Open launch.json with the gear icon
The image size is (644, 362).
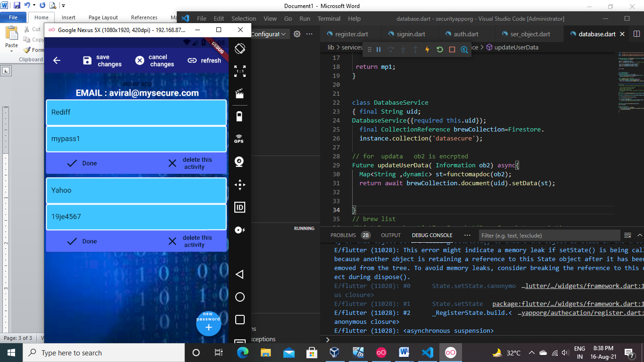pyautogui.click(x=297, y=34)
